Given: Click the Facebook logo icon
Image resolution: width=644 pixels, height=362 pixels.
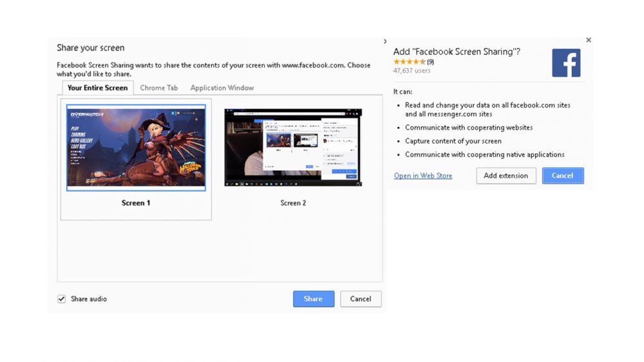Looking at the screenshot, I should point(566,63).
